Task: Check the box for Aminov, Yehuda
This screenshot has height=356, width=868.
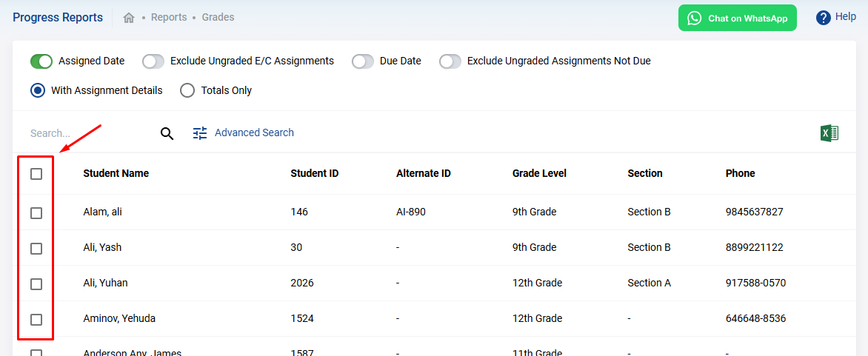Action: point(36,320)
